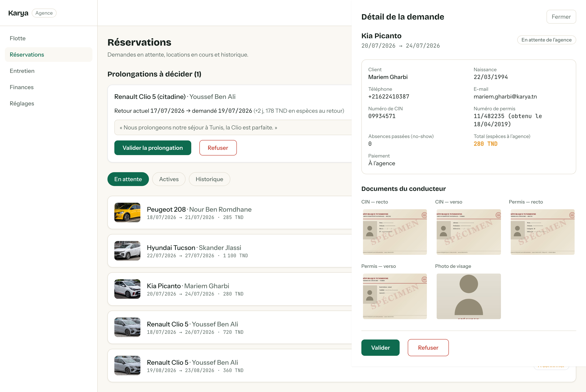Switch to the Actives tab
The image size is (586, 392).
pyautogui.click(x=169, y=179)
